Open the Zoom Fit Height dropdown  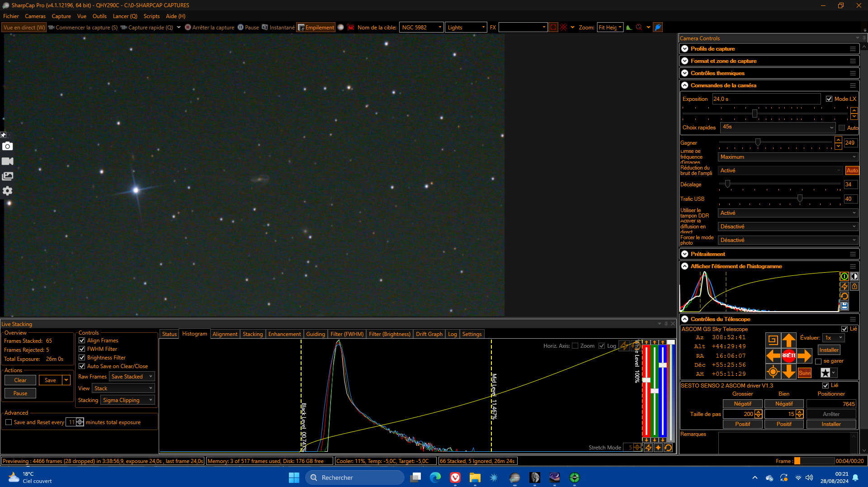coord(610,28)
